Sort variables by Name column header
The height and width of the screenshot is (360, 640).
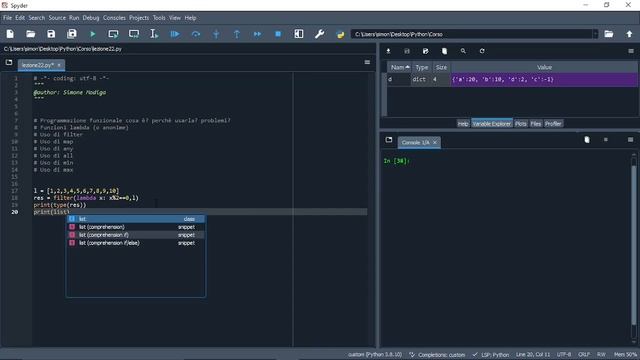click(x=399, y=67)
